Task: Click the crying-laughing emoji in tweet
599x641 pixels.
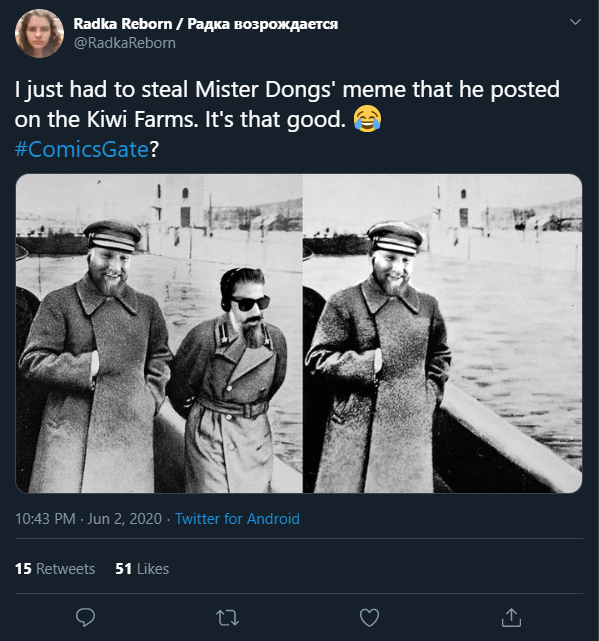Action: click(368, 119)
